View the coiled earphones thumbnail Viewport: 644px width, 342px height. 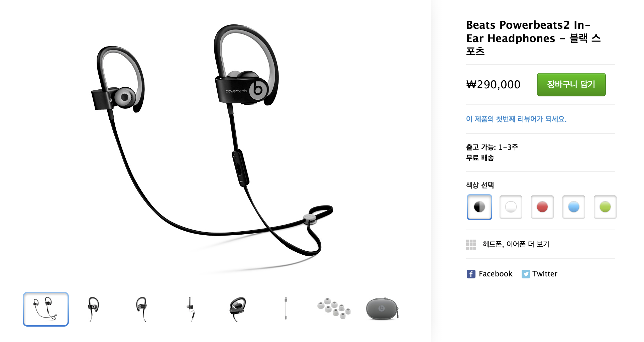click(x=238, y=309)
